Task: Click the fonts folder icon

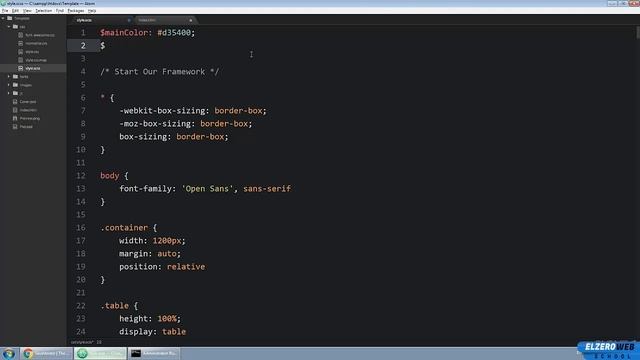Action: click(x=15, y=76)
